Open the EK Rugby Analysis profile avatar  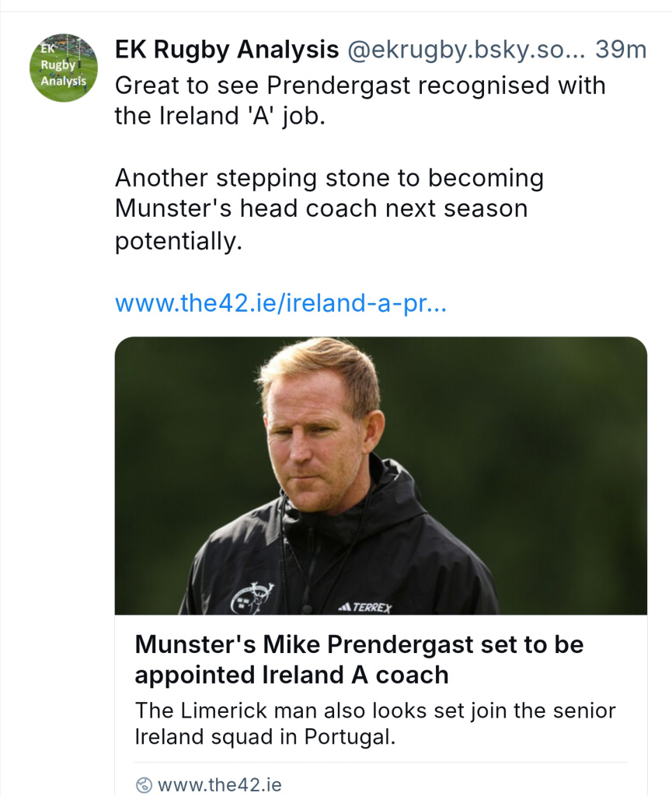[64, 68]
